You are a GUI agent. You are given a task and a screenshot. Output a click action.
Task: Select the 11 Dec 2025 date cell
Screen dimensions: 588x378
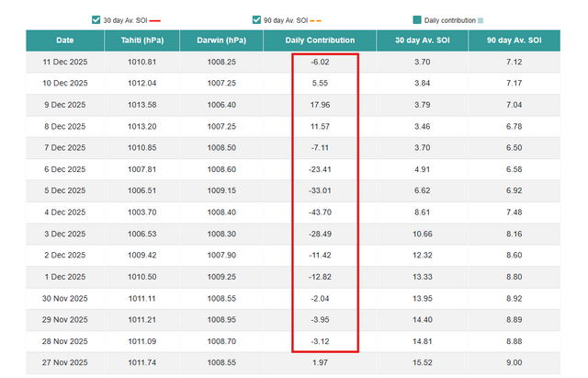click(x=65, y=62)
